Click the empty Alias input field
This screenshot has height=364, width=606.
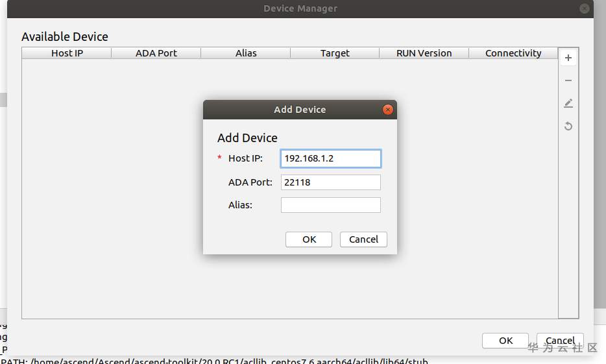point(330,205)
